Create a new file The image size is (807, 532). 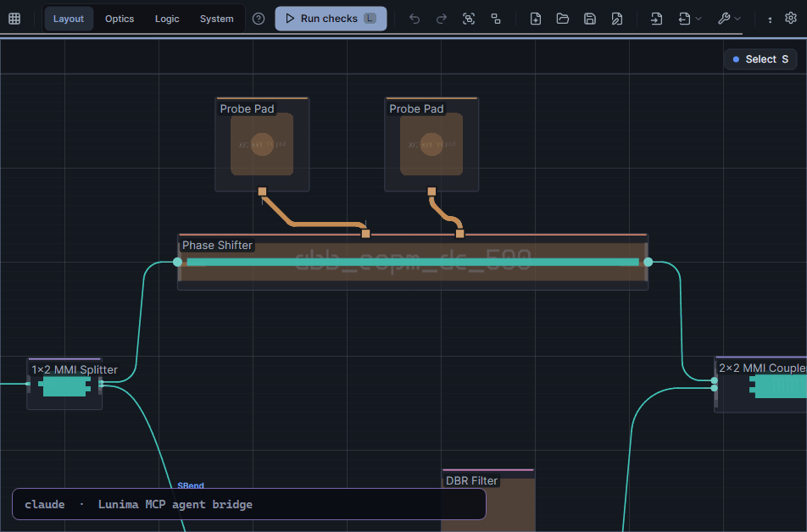click(x=535, y=19)
